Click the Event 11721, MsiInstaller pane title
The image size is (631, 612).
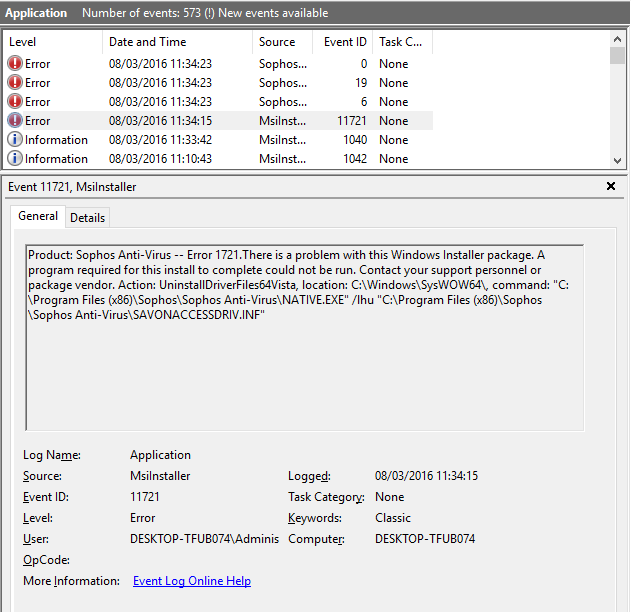pos(72,187)
